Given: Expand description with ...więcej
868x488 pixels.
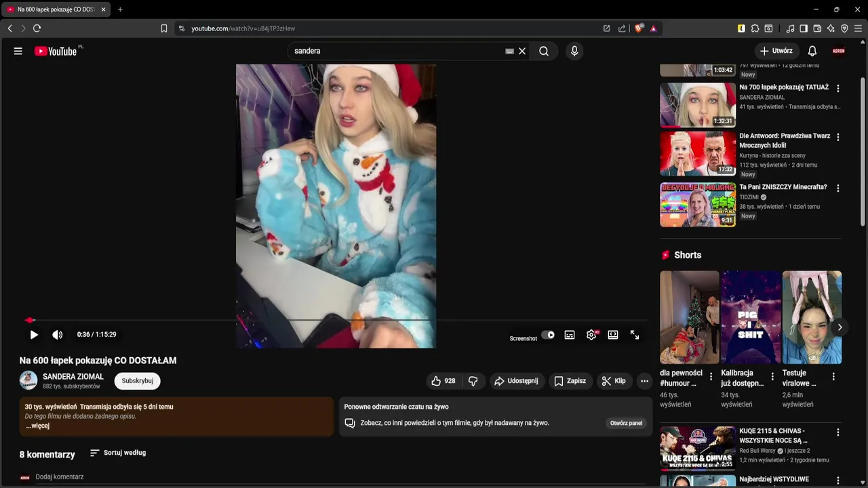Looking at the screenshot, I should pyautogui.click(x=37, y=426).
